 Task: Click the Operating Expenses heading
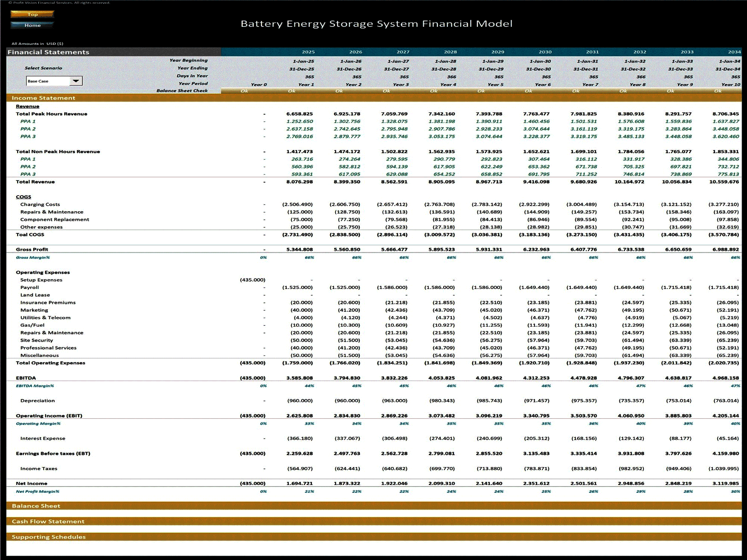point(43,272)
